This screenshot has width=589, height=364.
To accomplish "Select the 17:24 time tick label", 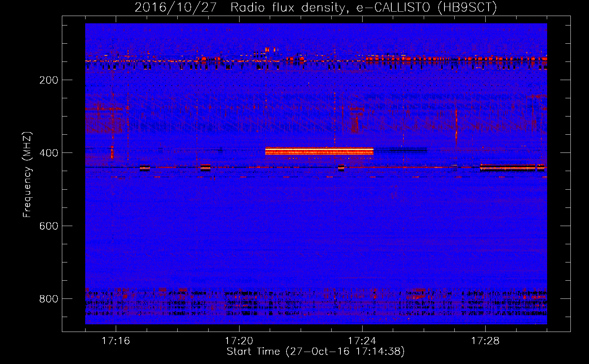I will click(362, 341).
